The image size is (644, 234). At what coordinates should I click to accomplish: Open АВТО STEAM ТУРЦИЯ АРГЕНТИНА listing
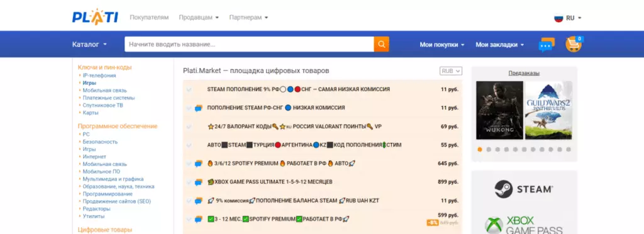(304, 145)
